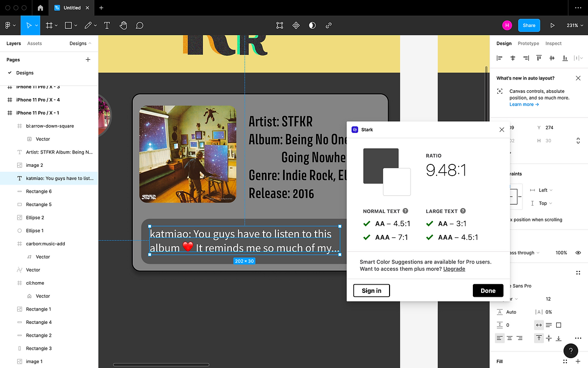Set text alignment to center
The image size is (588, 368).
tap(510, 338)
